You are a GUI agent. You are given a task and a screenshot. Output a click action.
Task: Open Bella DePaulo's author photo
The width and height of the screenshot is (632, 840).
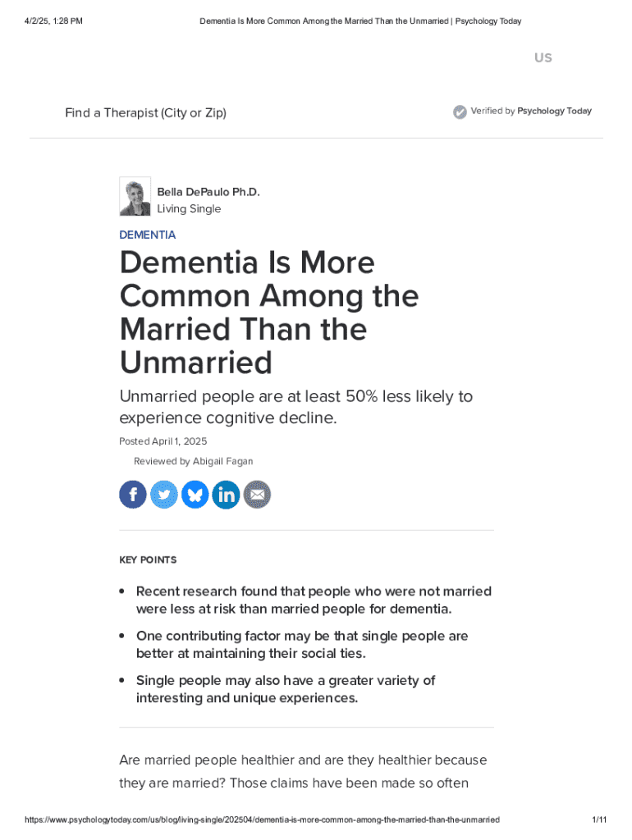tap(135, 197)
